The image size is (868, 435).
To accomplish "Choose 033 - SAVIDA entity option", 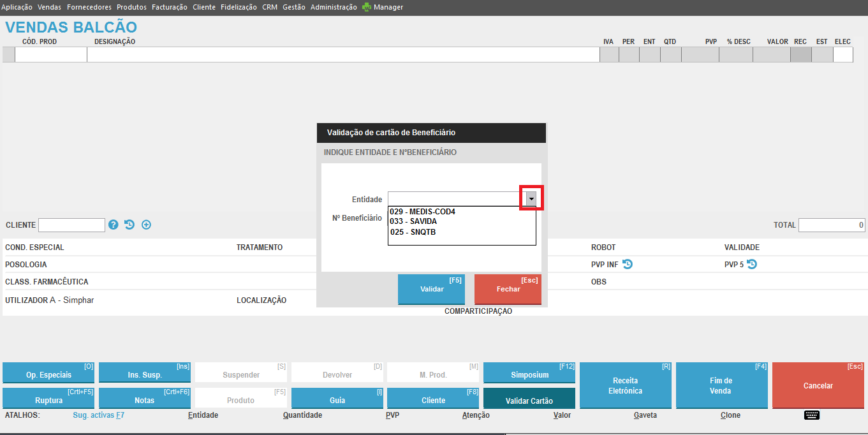I will (x=413, y=221).
